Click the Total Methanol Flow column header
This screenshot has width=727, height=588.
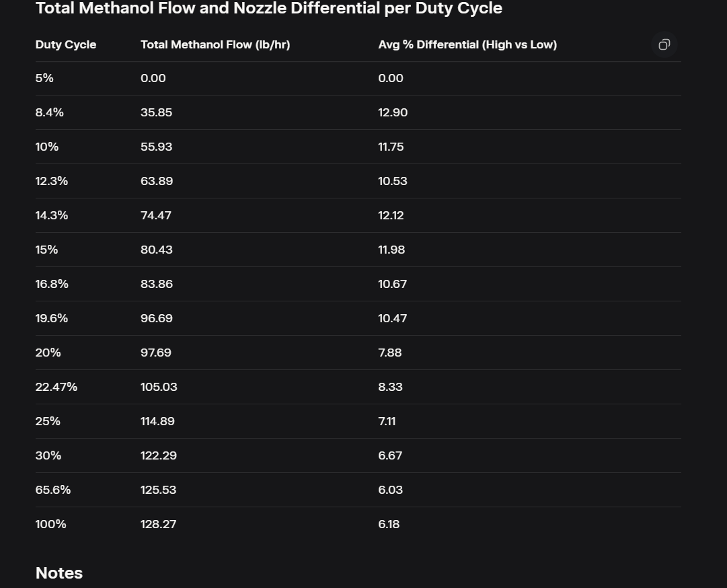[x=215, y=44]
